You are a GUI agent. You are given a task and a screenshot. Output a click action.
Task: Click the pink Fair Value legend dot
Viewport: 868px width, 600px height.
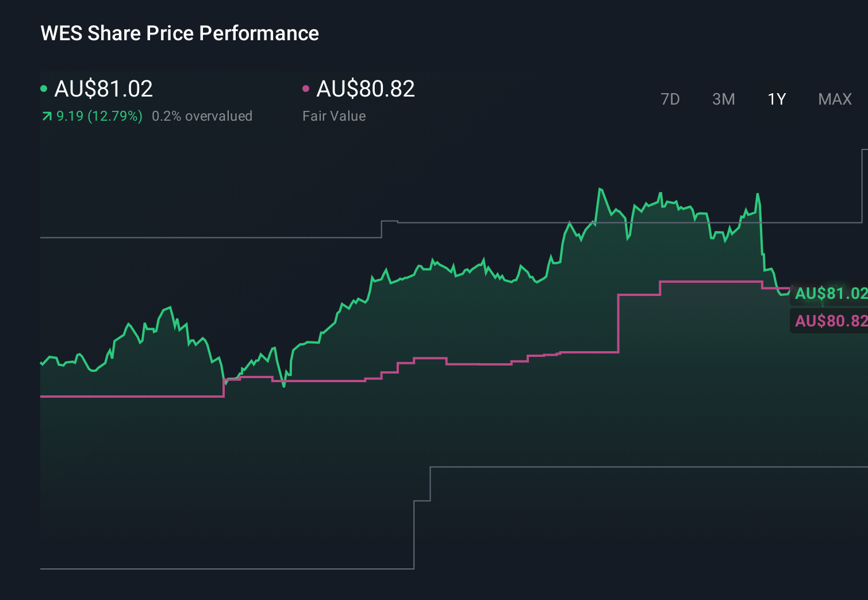click(306, 87)
